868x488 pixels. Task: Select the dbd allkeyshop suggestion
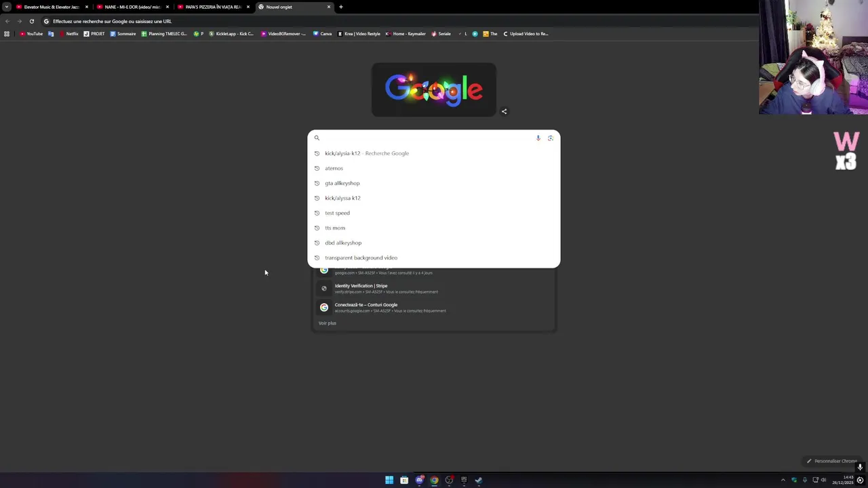click(434, 243)
